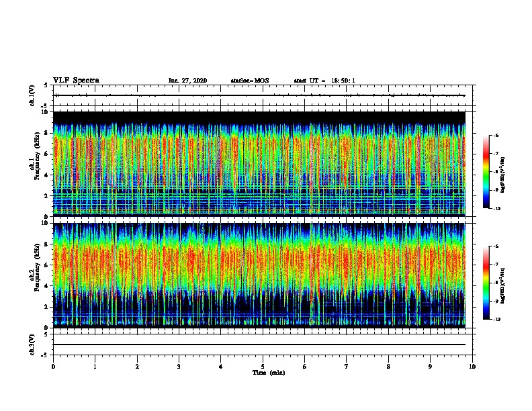The image size is (532, 411).
Task: Click ch.3(V) top tick label "5"
Action: [x=46, y=334]
